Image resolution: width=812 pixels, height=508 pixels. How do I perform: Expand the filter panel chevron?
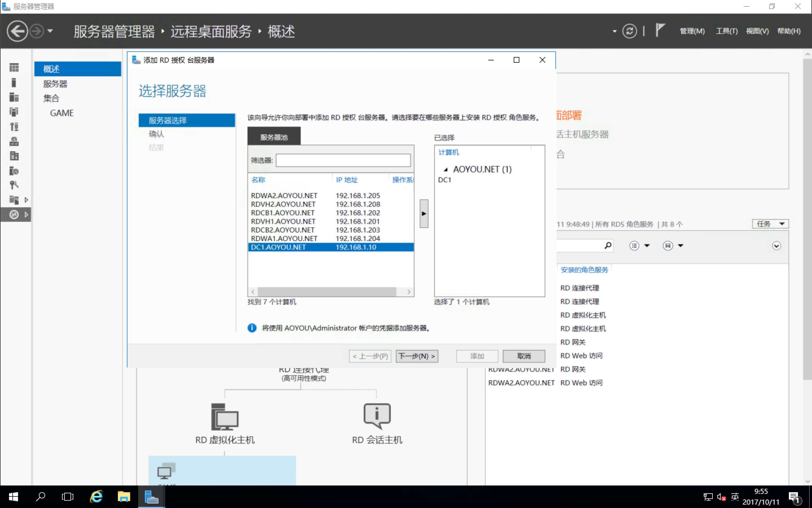coord(776,246)
